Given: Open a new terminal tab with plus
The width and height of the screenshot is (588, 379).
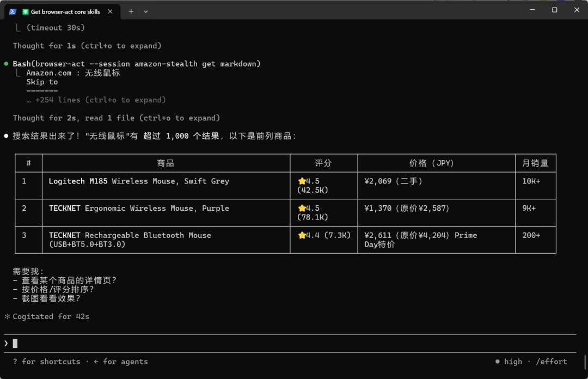Looking at the screenshot, I should [x=131, y=11].
